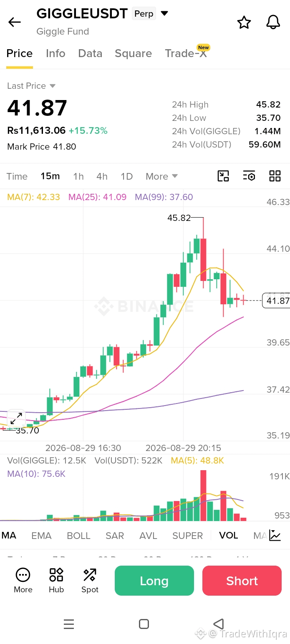This screenshot has height=644, width=290.
Task: Tap the green Long button
Action: click(154, 581)
